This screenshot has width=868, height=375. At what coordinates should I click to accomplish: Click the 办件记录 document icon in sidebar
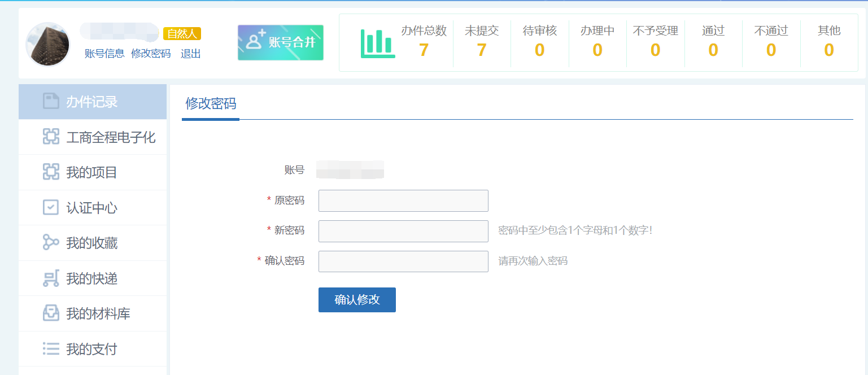(51, 102)
